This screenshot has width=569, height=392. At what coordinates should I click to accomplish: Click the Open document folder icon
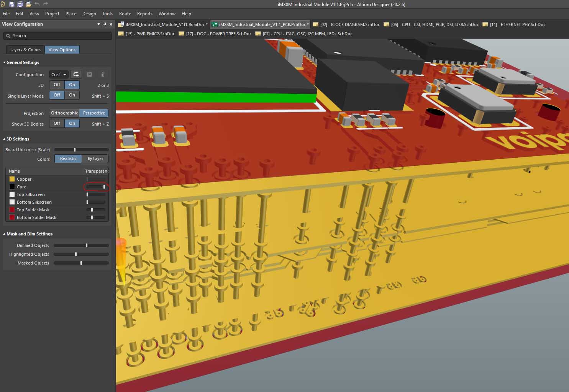click(x=28, y=4)
